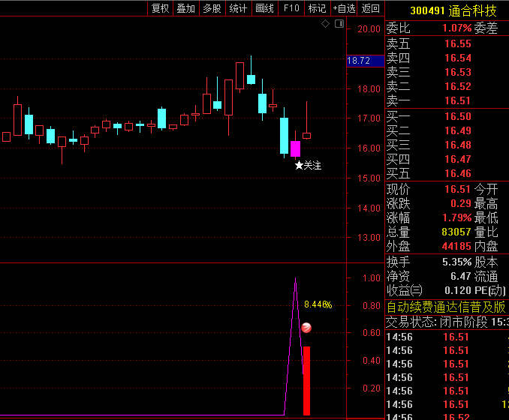
Task: Click the 标记 mark button
Action: coord(317,8)
